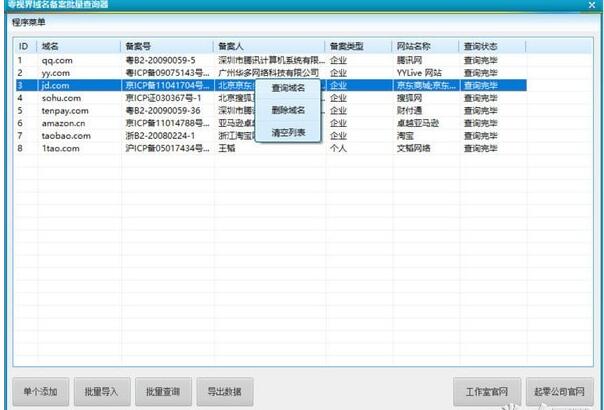Screen dimensions: 604x410
Task: Select the taobao.com row
Action: tap(62, 135)
